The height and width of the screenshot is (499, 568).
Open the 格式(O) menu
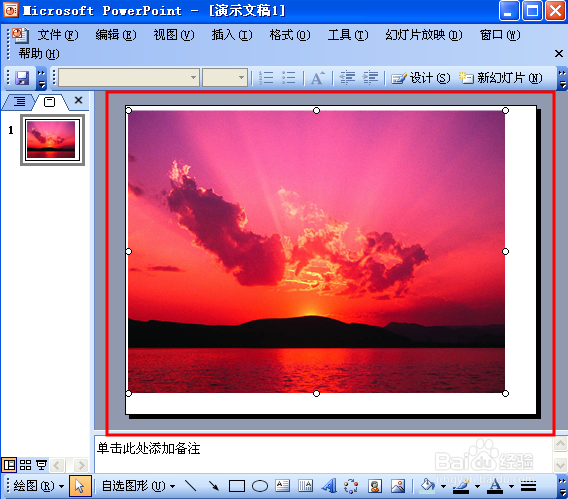[x=290, y=35]
